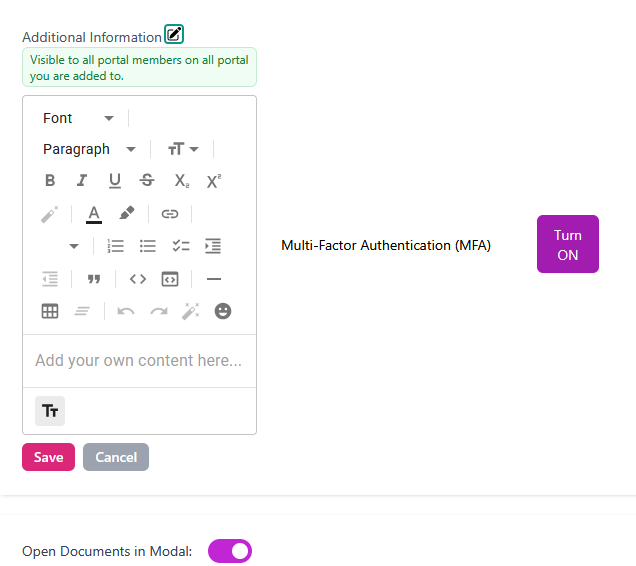Apply inline code formatting
This screenshot has height=566, width=636.
[x=138, y=279]
